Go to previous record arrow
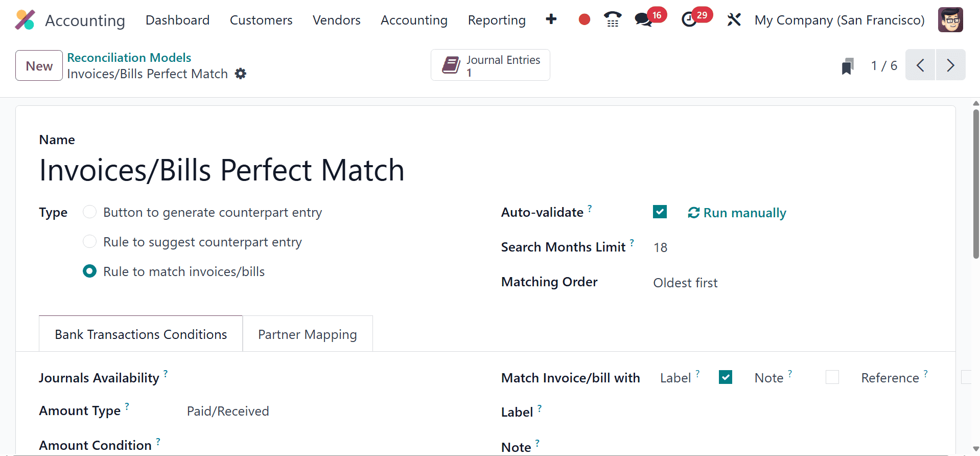 [920, 65]
